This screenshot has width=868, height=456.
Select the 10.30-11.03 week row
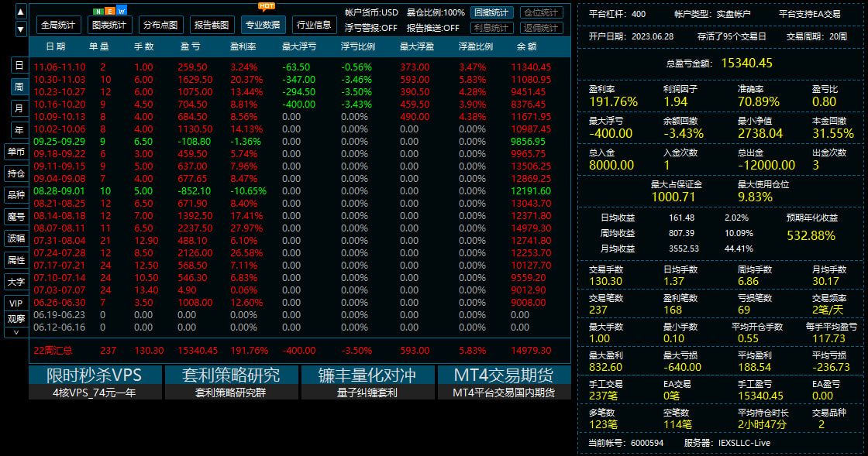point(299,80)
